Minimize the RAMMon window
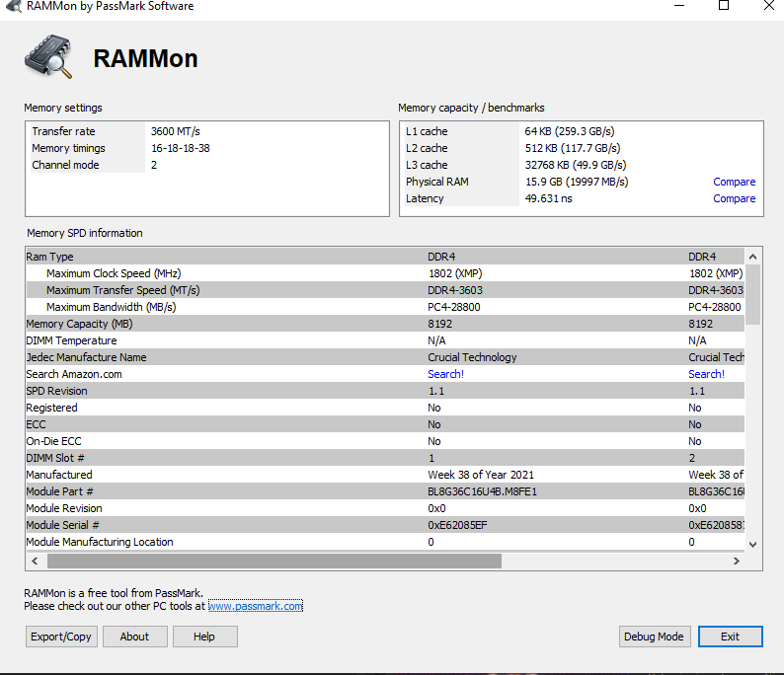This screenshot has width=784, height=675. point(678,6)
